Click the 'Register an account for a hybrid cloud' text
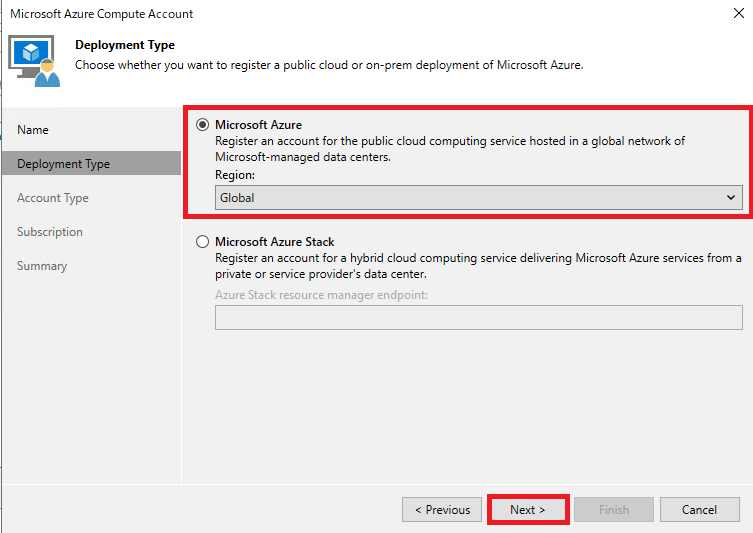Image resolution: width=753 pixels, height=533 pixels. [x=478, y=266]
